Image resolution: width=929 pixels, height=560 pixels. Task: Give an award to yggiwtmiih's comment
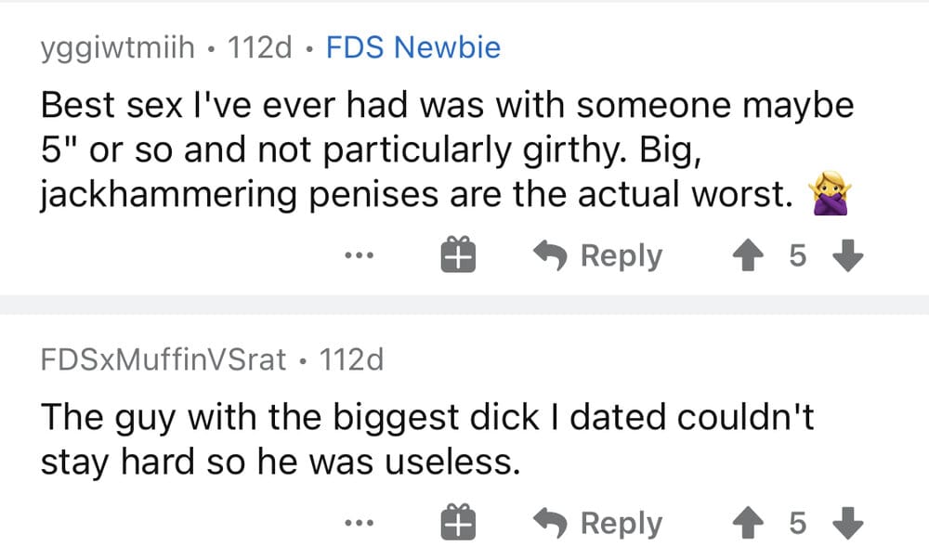[458, 255]
